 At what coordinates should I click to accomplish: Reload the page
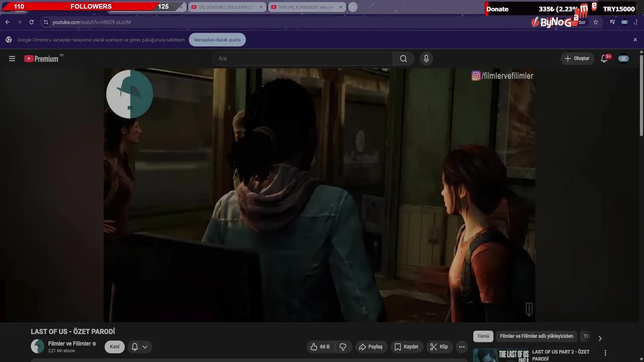[31, 22]
